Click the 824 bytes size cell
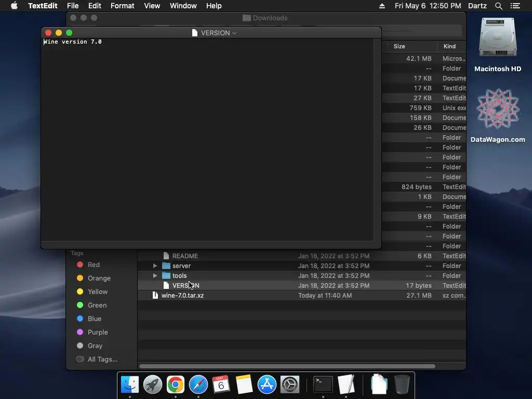532x399 pixels. pyautogui.click(x=417, y=187)
